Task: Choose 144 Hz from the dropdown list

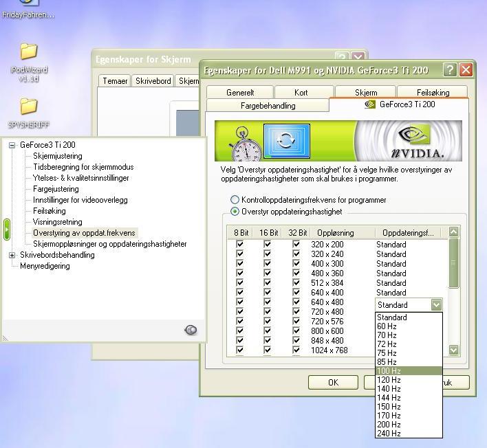Action: click(x=409, y=398)
